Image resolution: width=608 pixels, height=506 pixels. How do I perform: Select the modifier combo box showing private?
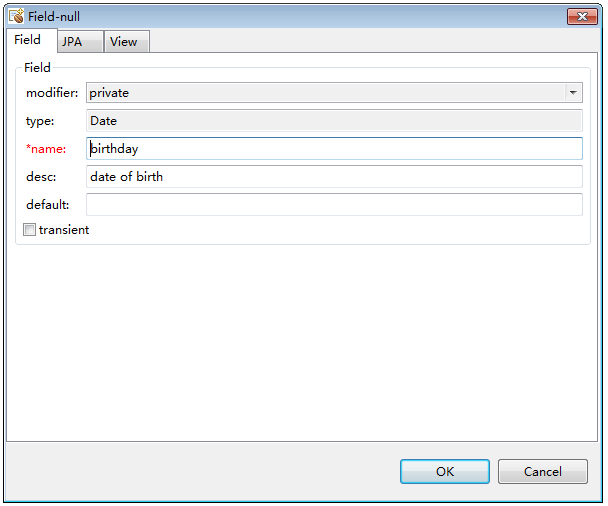(325, 93)
